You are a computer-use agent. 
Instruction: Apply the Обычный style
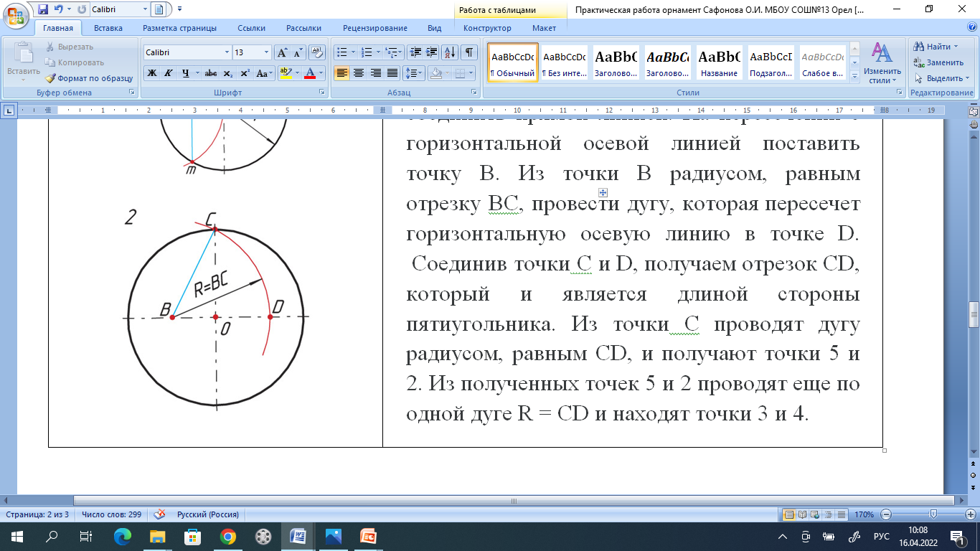point(512,62)
